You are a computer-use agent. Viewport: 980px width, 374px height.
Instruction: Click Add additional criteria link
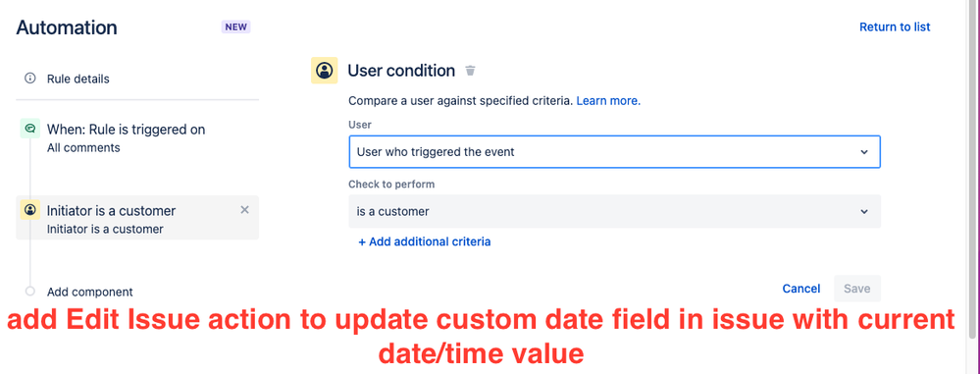425,241
